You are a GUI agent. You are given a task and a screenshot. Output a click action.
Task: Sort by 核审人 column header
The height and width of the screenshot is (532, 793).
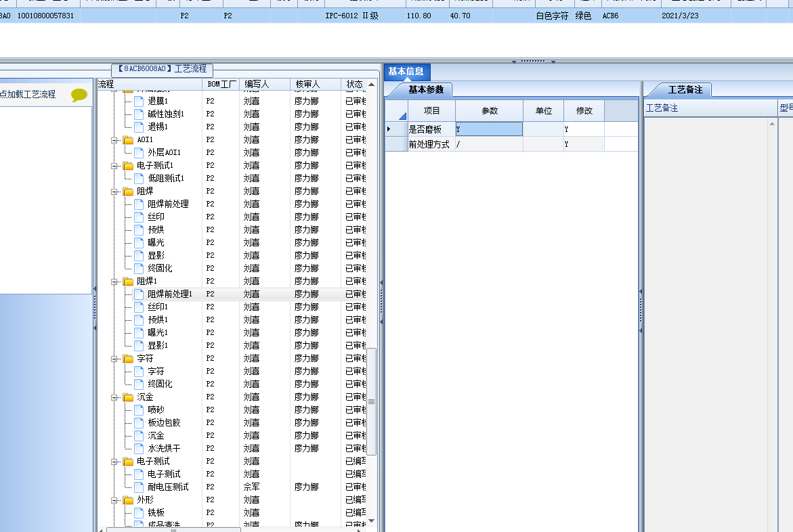[316, 84]
